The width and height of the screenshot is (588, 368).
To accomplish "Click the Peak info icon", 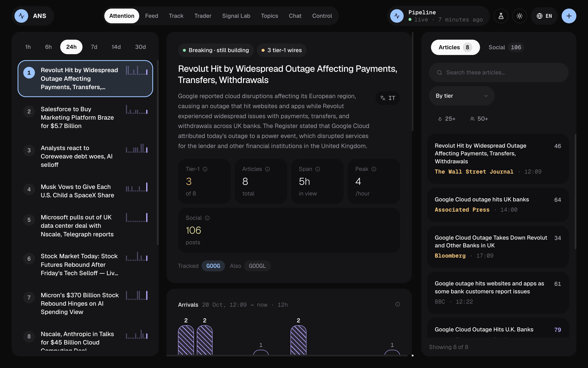I will pyautogui.click(x=374, y=169).
